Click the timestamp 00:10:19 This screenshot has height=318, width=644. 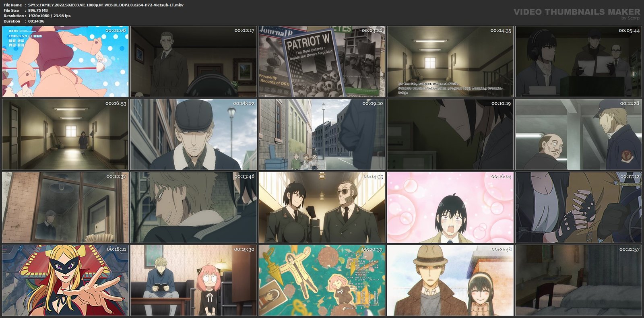click(x=501, y=103)
